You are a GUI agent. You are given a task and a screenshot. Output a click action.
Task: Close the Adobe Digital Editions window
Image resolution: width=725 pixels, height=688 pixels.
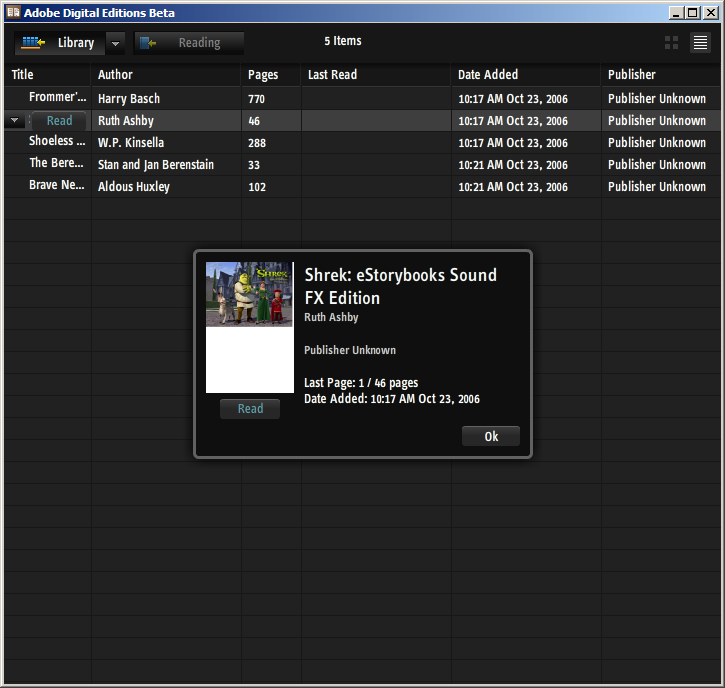click(x=710, y=13)
